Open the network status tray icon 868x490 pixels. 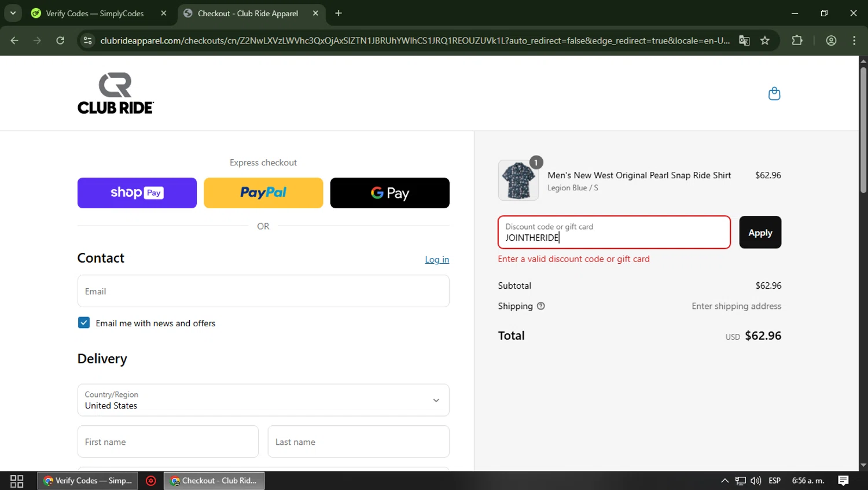[741, 481]
